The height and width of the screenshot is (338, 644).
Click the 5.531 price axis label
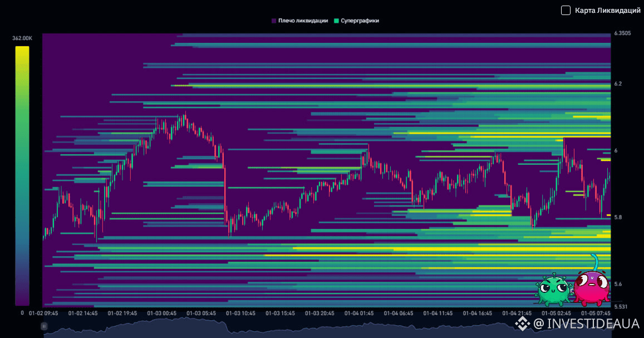[x=621, y=306]
